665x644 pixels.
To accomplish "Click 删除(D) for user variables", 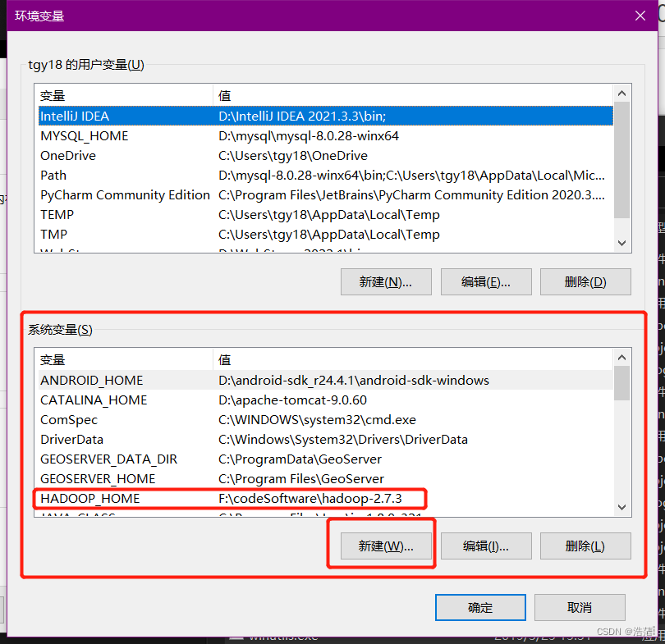I will (585, 281).
